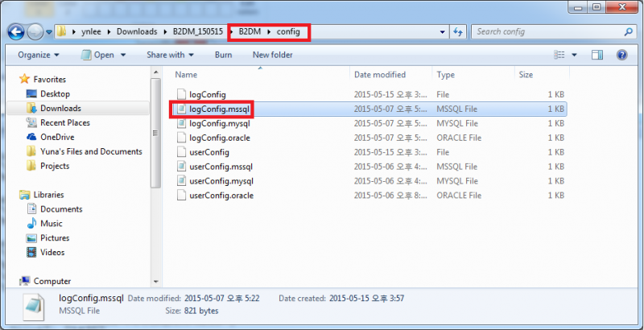Open the Change your view dropdown arrow
The height and width of the screenshot is (330, 644).
pos(574,55)
